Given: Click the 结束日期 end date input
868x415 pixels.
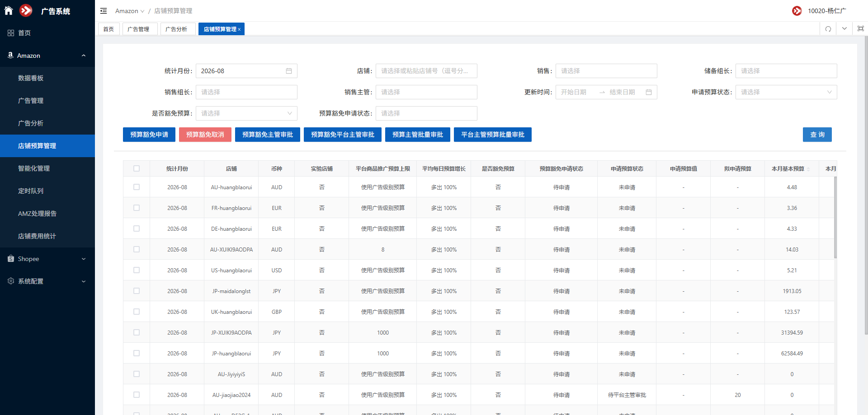Looking at the screenshot, I should (625, 92).
